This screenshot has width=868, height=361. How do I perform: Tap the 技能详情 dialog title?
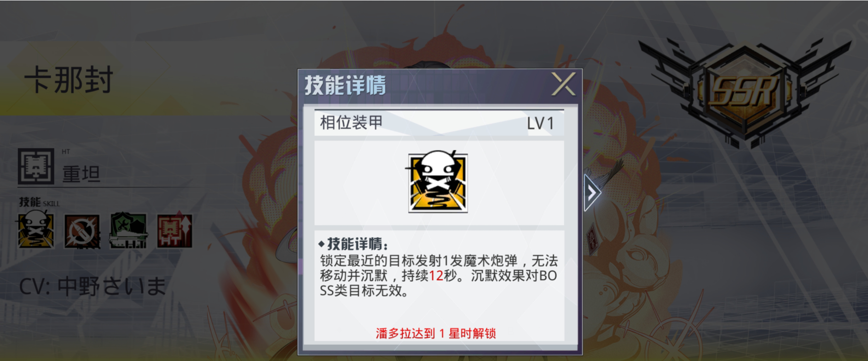coord(345,86)
